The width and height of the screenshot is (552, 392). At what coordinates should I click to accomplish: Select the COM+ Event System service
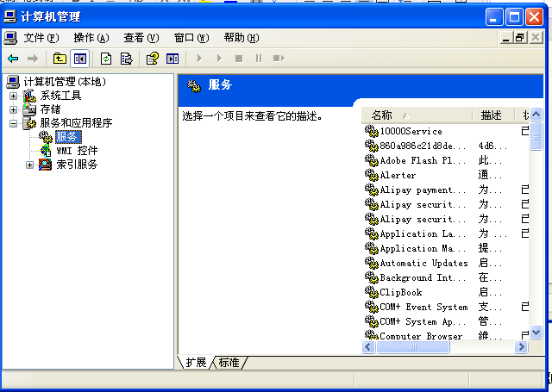423,307
